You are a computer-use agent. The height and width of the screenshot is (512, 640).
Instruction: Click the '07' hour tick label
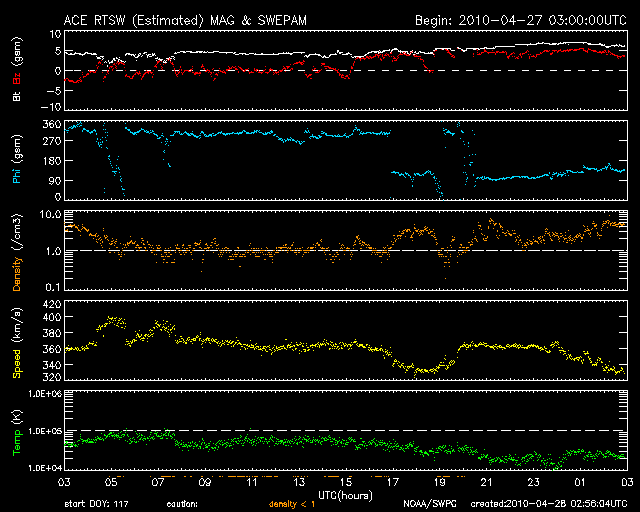(158, 483)
